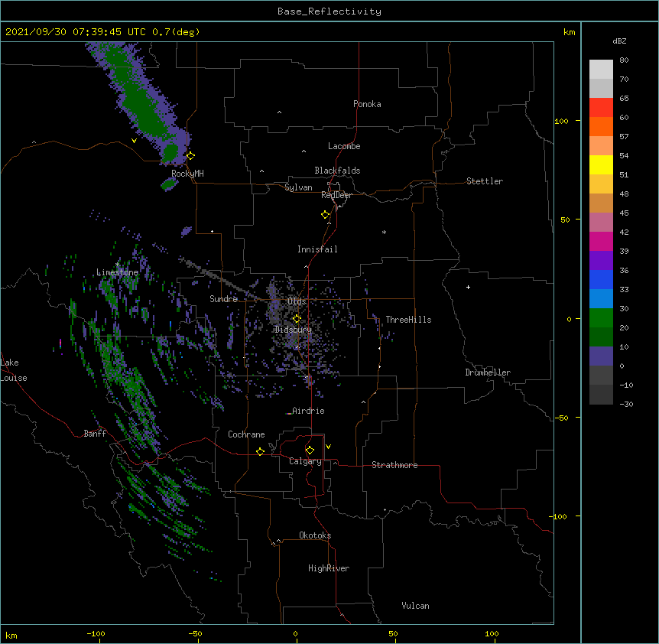Viewport: 659px width, 644px height.
Task: Click the Innisfail city label
Action: 317,249
